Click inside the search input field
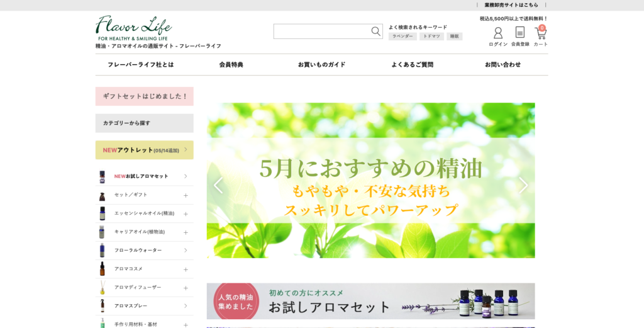 pos(321,31)
